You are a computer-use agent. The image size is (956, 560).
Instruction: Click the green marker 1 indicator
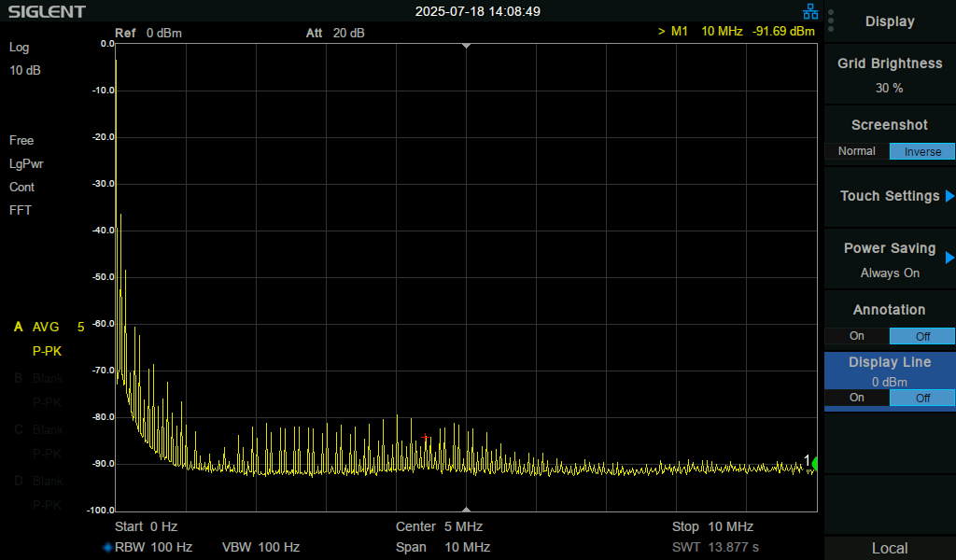(x=814, y=464)
